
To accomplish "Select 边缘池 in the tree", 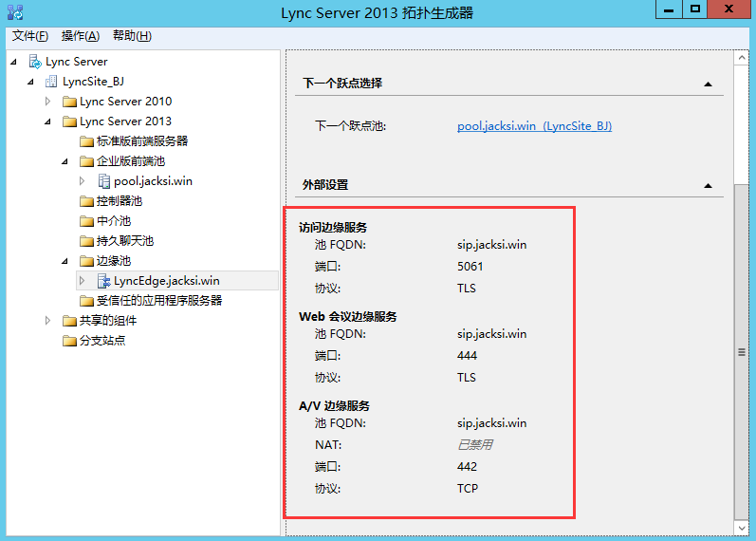I will pyautogui.click(x=114, y=261).
